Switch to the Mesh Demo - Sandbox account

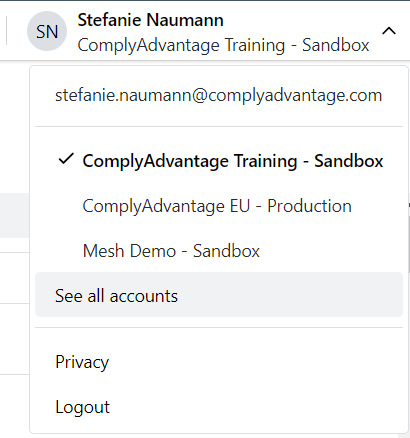coord(171,251)
